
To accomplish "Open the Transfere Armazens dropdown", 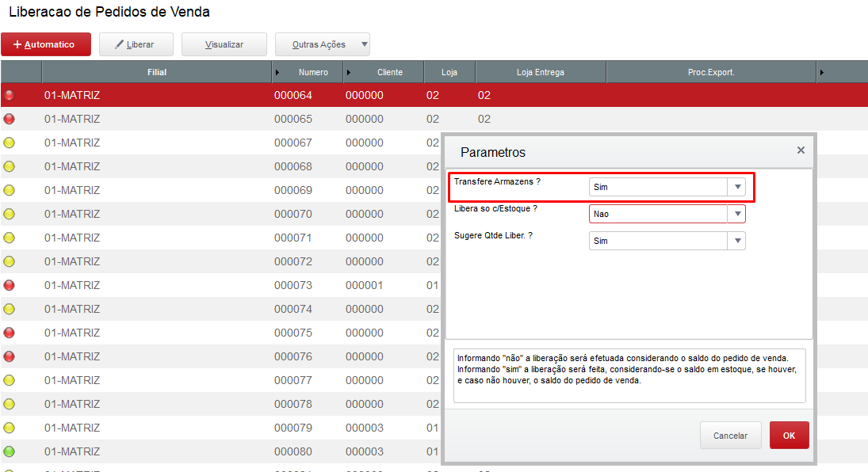I will (x=667, y=187).
